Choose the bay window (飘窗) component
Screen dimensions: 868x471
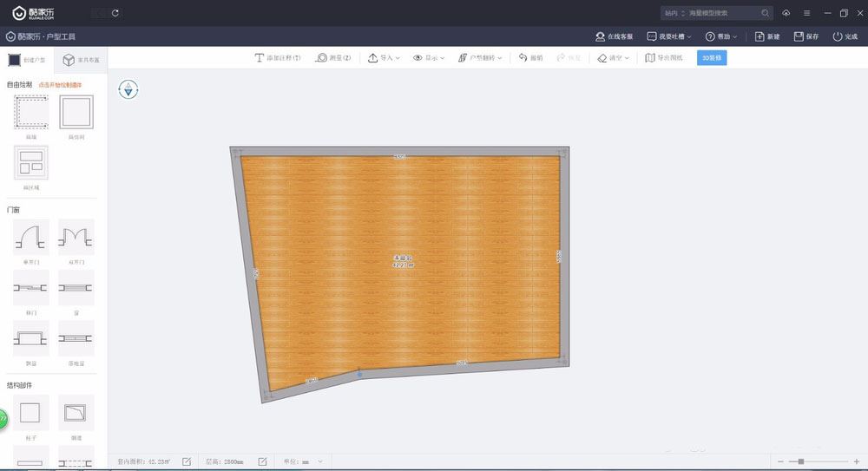coord(30,337)
